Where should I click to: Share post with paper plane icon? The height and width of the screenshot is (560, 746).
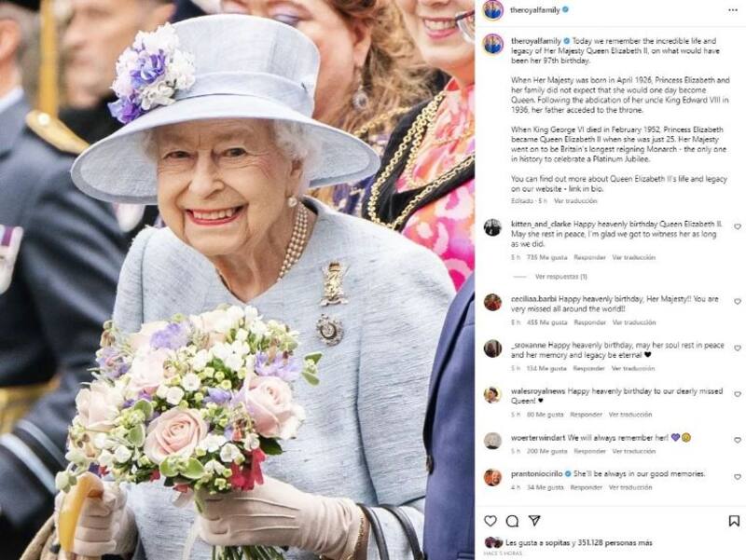[534, 521]
